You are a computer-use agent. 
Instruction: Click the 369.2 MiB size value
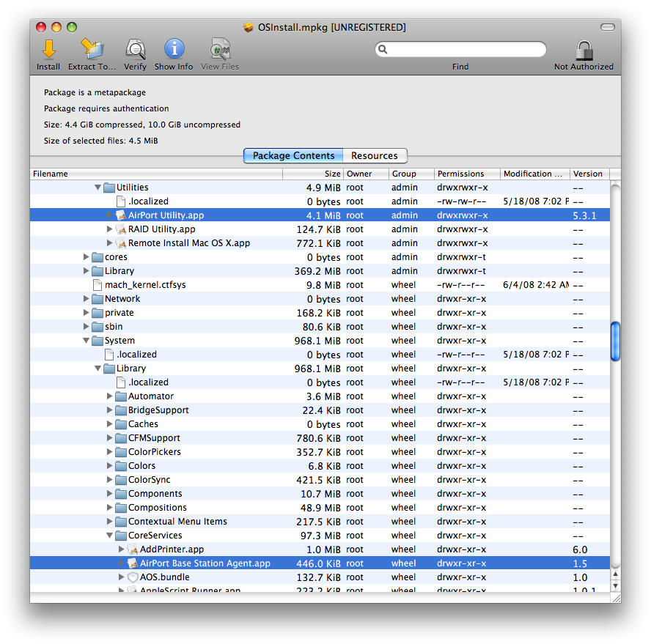(317, 271)
